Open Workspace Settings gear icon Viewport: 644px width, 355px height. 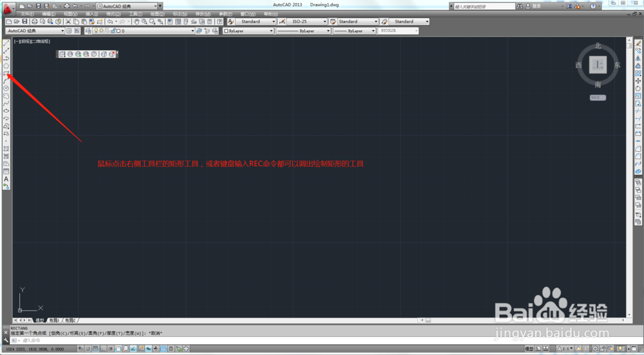[69, 31]
